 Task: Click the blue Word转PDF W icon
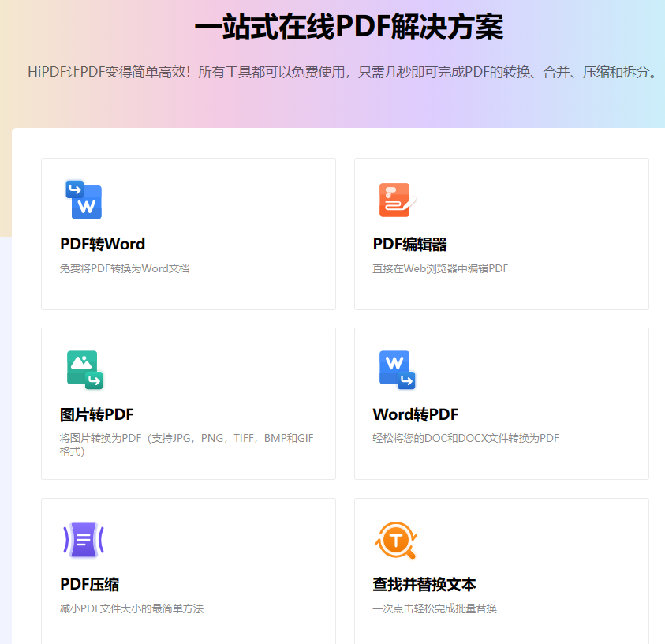pos(396,369)
